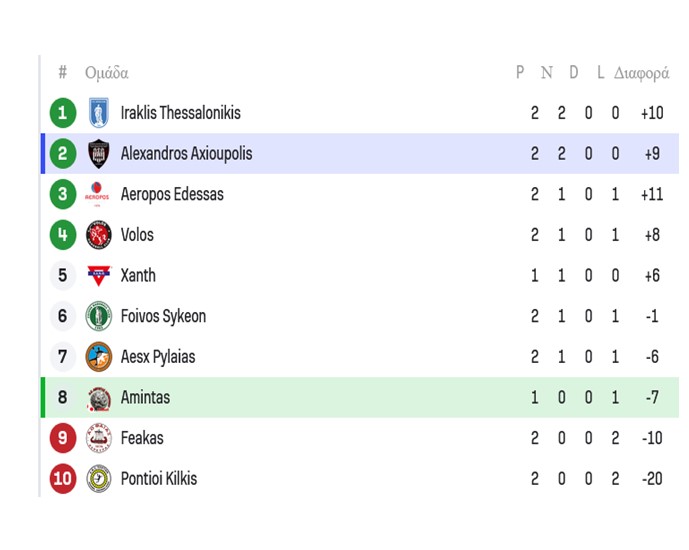Click the Aeropos Edessas logo
The width and height of the screenshot is (689, 550).
point(98,194)
